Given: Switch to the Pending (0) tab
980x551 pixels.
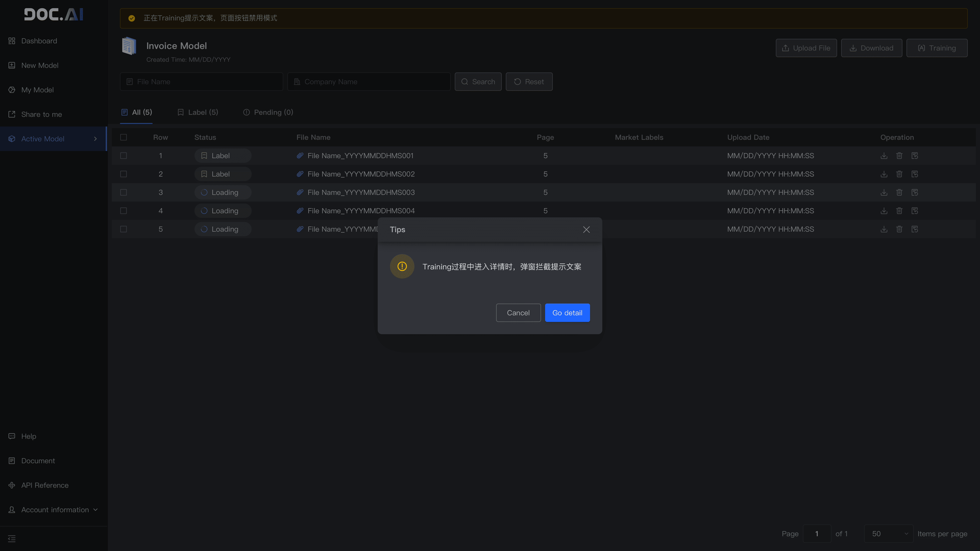Looking at the screenshot, I should click(x=268, y=112).
